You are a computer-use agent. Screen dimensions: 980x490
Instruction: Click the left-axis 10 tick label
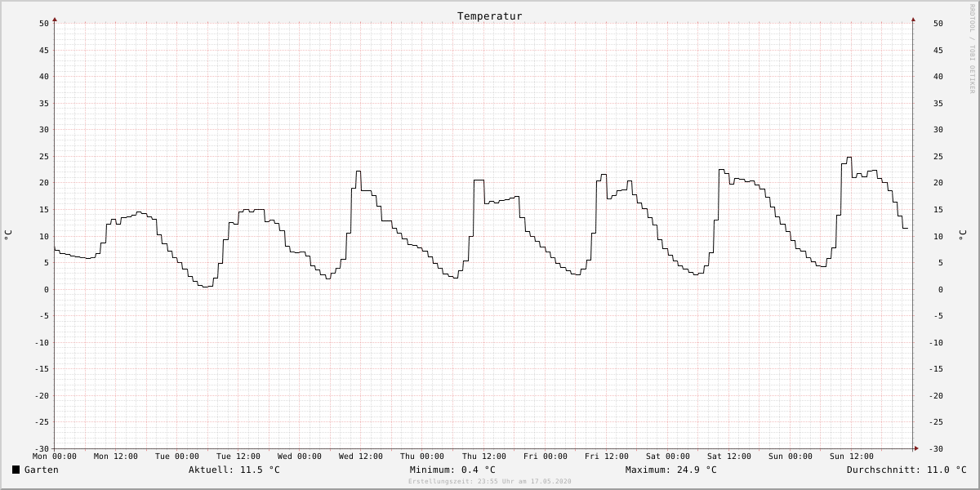tap(44, 236)
